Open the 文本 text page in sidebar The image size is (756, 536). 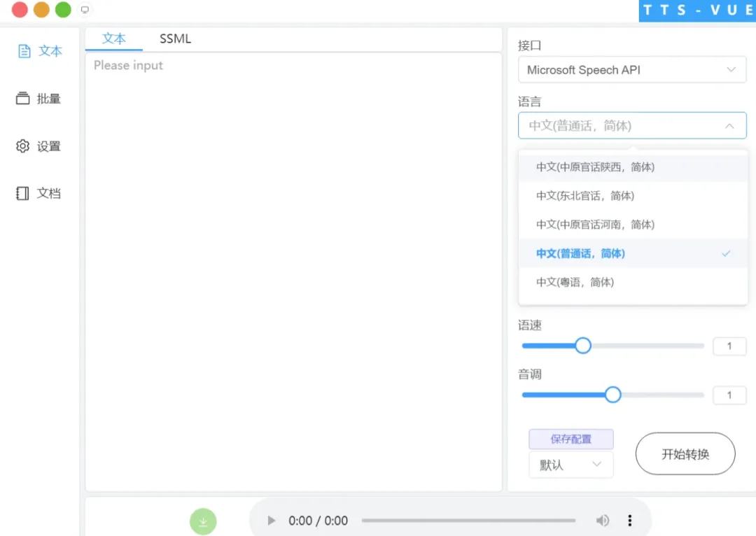(x=40, y=51)
